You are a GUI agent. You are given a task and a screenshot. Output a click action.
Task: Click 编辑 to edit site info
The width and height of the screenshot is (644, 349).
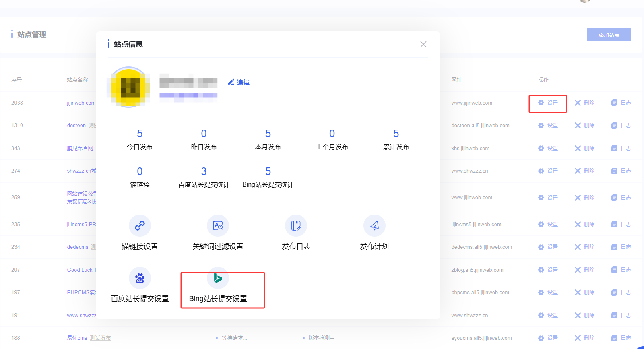coord(239,82)
